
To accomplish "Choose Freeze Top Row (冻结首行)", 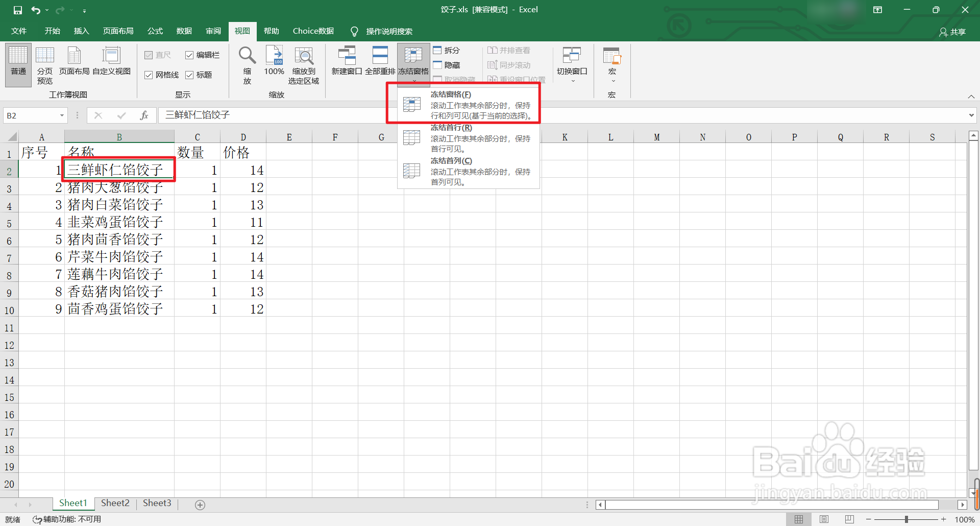I will tap(469, 138).
